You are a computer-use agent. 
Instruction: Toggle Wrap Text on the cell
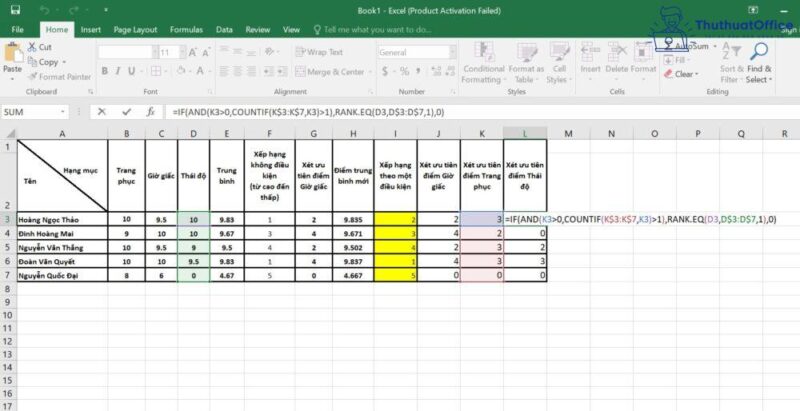(319, 52)
